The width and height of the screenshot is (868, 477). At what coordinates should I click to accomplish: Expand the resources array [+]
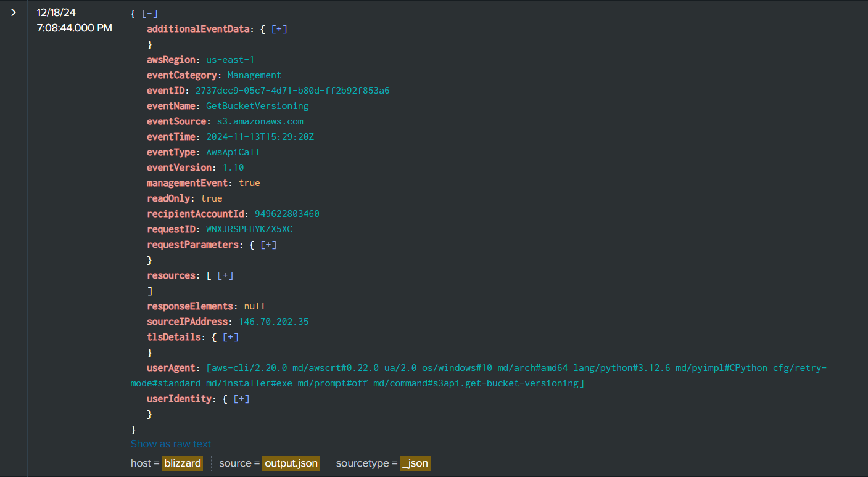(x=225, y=275)
